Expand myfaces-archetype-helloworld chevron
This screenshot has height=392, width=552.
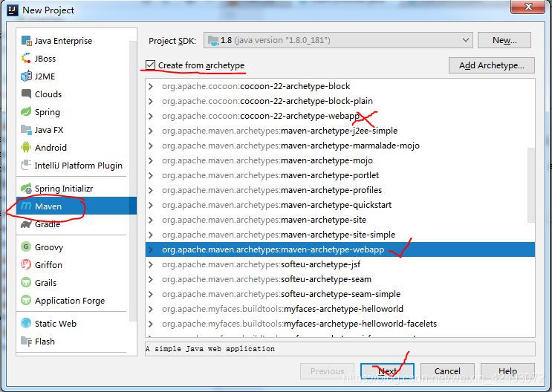(151, 309)
